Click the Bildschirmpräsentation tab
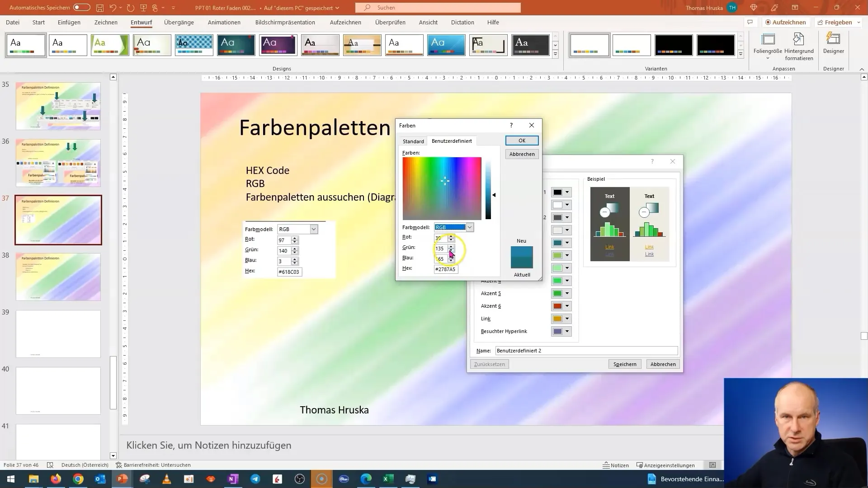Viewport: 868px width, 488px height. (x=285, y=23)
